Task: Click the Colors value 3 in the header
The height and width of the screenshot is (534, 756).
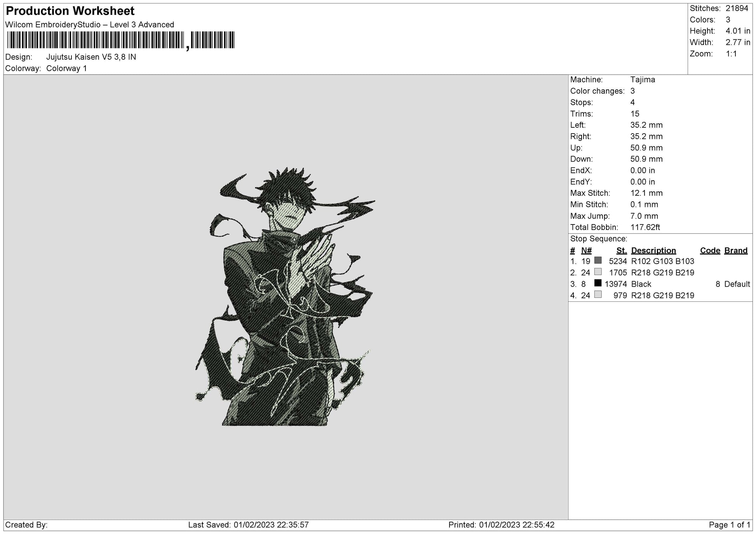Action: pyautogui.click(x=728, y=20)
